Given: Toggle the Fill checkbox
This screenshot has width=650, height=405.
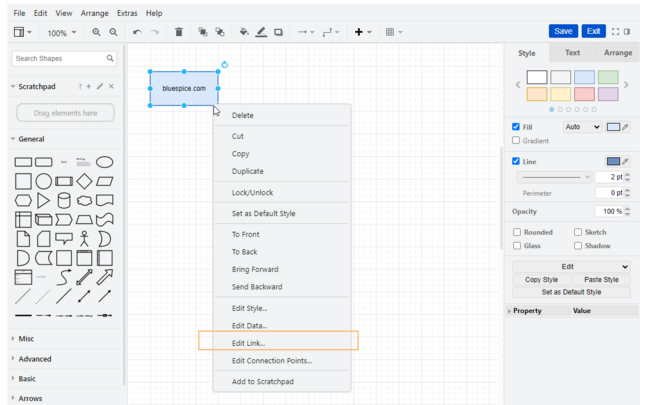Looking at the screenshot, I should click(x=516, y=127).
